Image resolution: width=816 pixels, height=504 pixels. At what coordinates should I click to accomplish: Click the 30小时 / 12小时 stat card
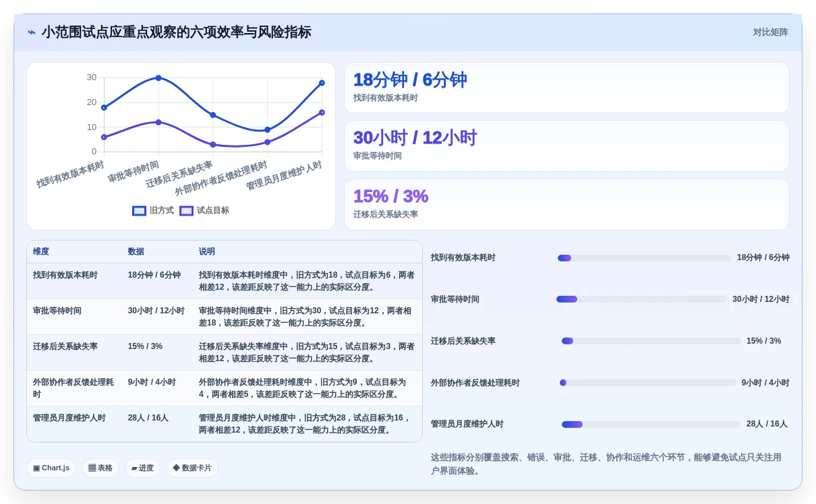click(566, 146)
